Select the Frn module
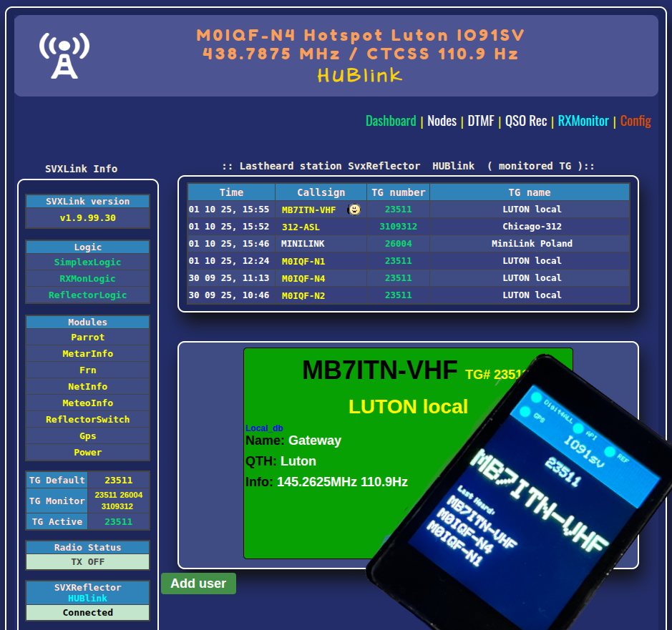This screenshot has width=672, height=630. tap(87, 370)
